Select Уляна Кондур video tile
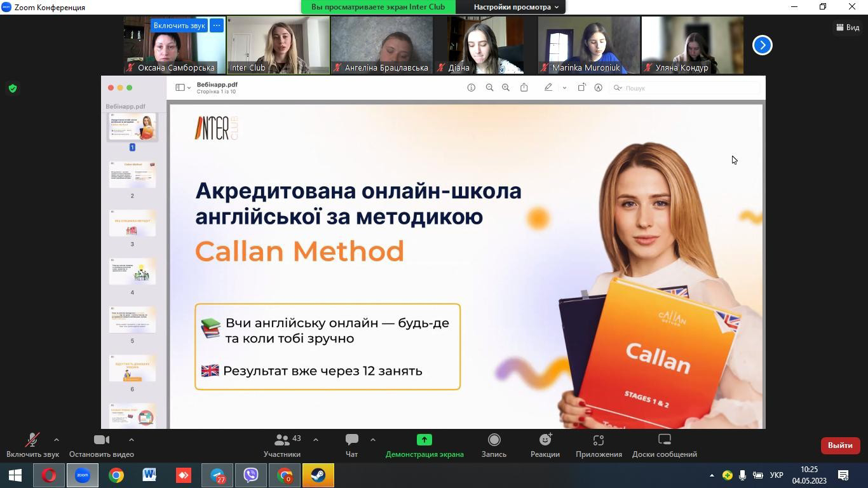 pyautogui.click(x=693, y=45)
